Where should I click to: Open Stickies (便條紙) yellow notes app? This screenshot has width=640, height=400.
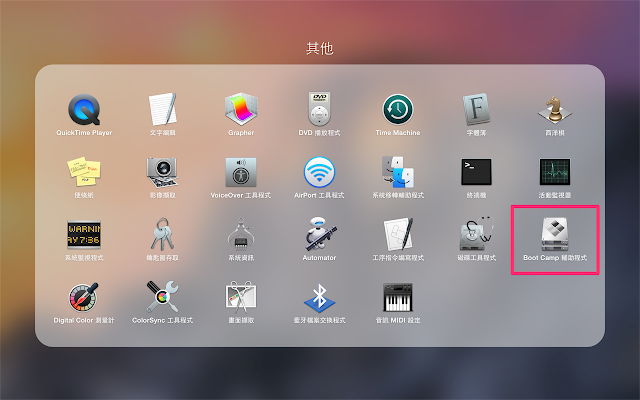84,172
